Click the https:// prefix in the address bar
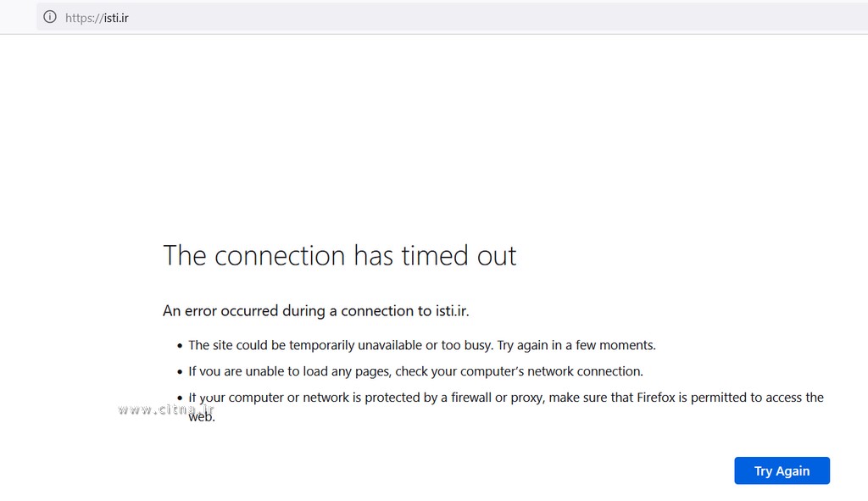Screen dimensions: 868x501 [x=83, y=17]
